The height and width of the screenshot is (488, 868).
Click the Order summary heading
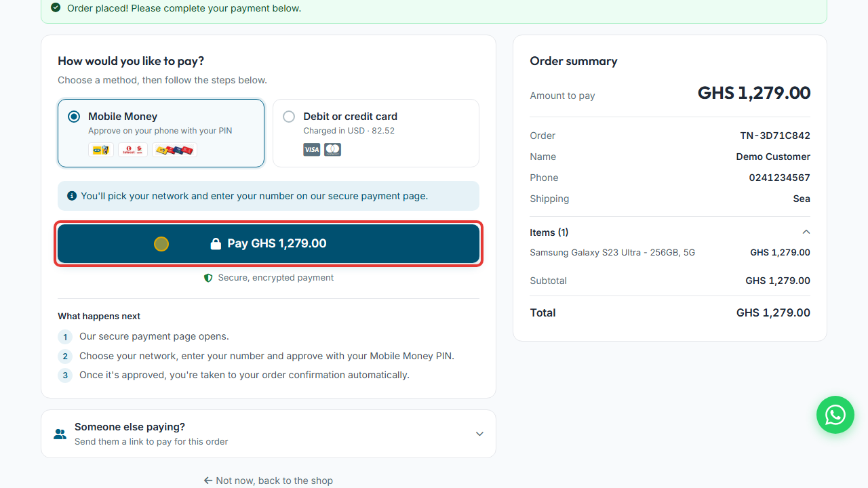[x=574, y=61]
